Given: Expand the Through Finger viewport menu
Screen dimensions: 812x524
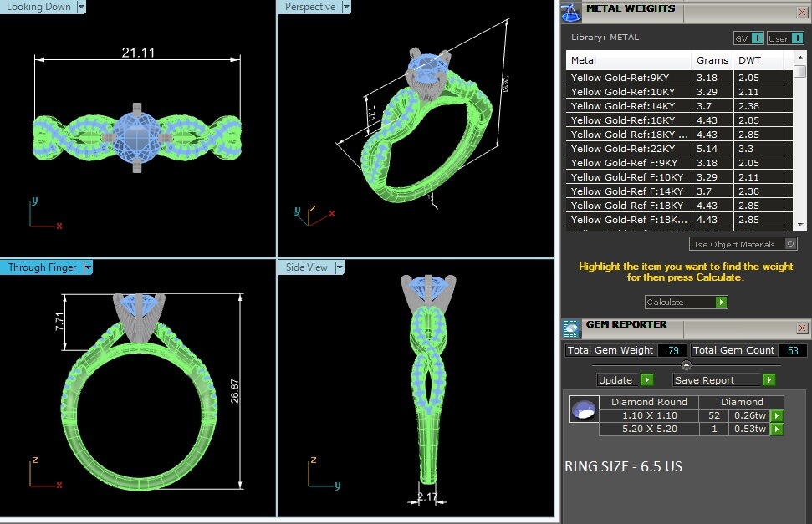Looking at the screenshot, I should point(87,267).
